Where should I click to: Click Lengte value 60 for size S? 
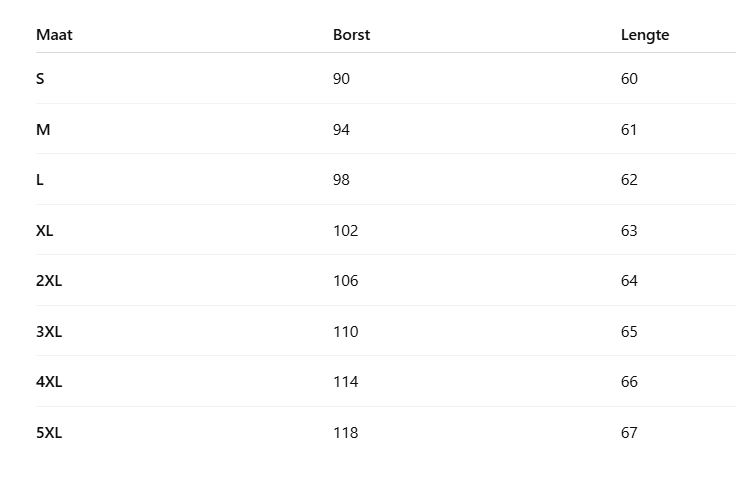pyautogui.click(x=629, y=79)
